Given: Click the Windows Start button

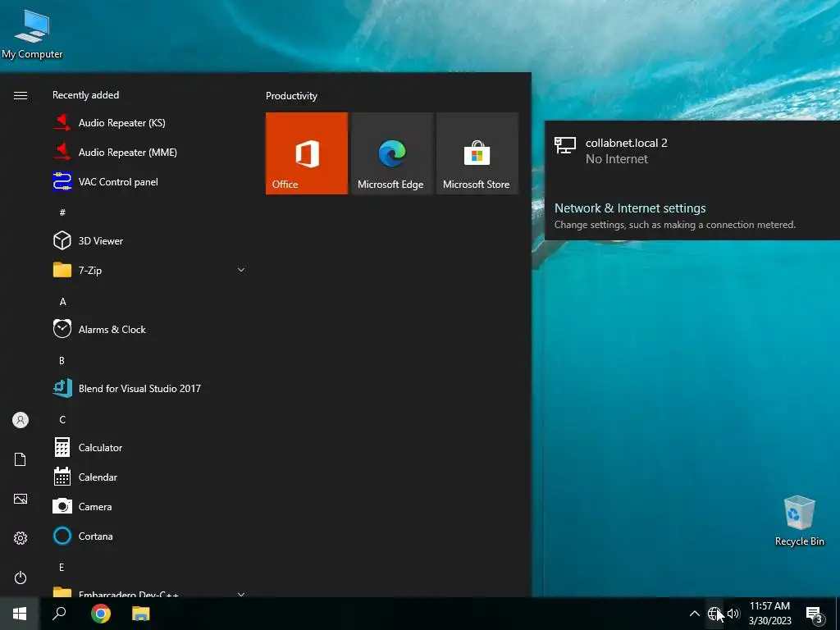Looking at the screenshot, I should [20, 614].
